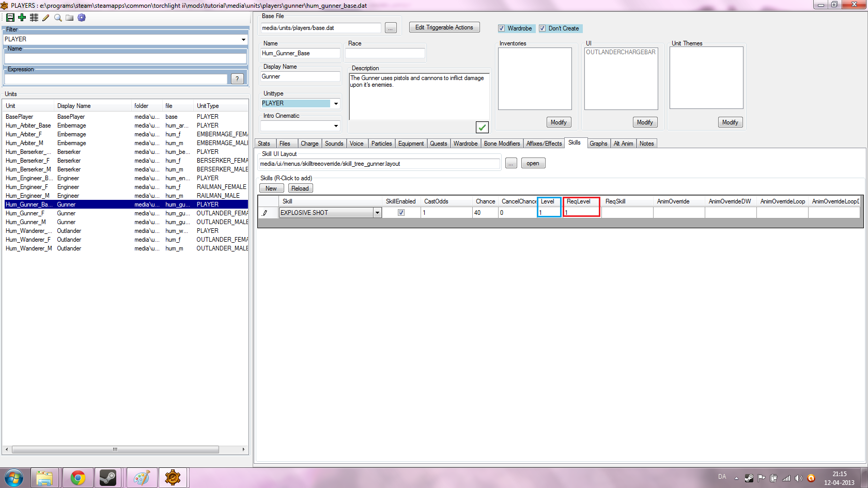Click the Reload skills button
The width and height of the screenshot is (868, 488).
point(300,188)
